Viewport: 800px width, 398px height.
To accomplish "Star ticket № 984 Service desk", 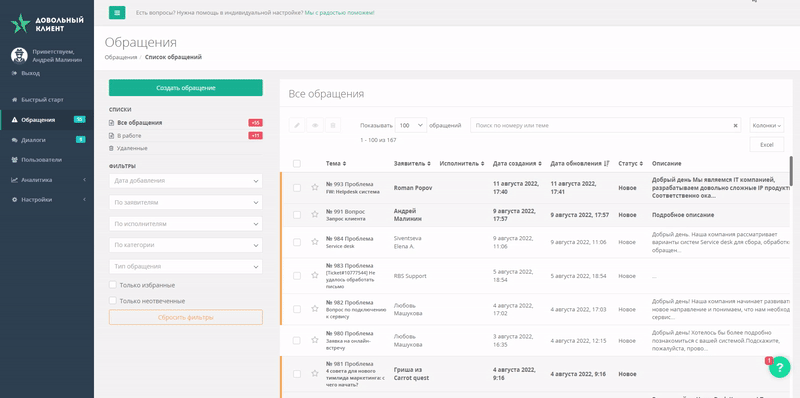I will (x=314, y=242).
